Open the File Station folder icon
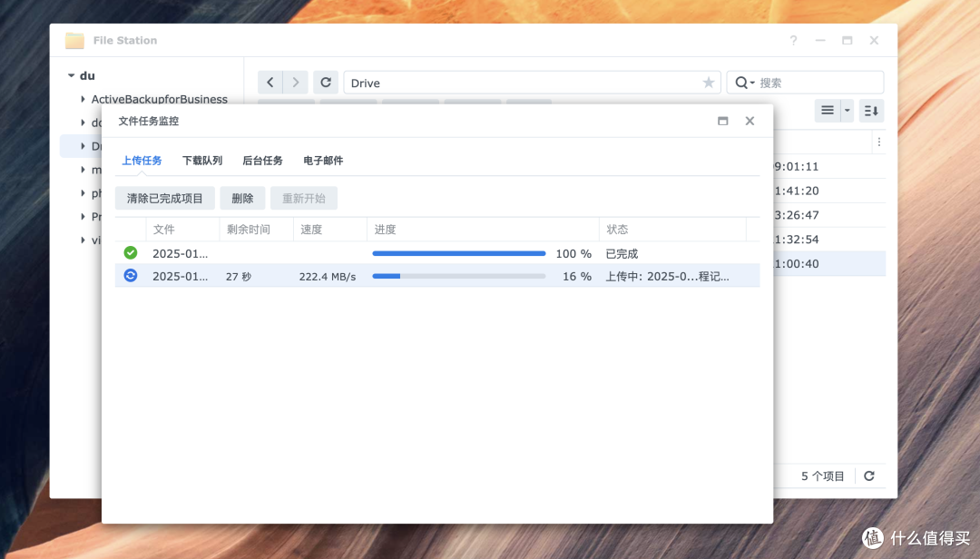980x559 pixels. click(74, 41)
